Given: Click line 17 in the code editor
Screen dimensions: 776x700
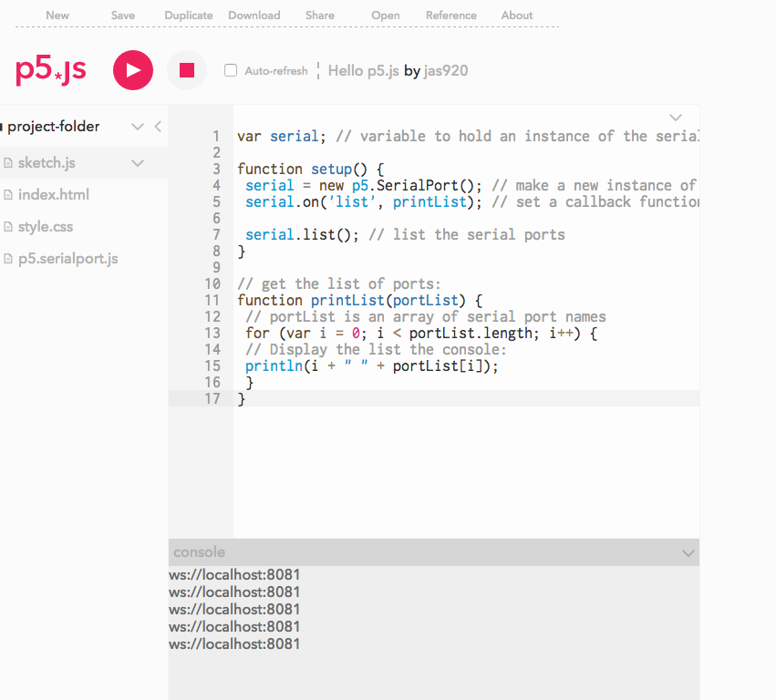Looking at the screenshot, I should coord(456,398).
